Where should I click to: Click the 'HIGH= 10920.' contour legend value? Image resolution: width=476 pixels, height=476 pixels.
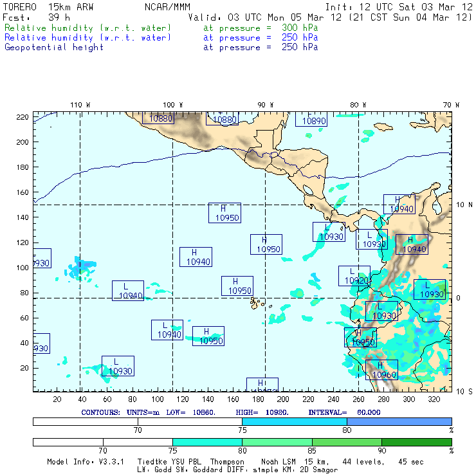(262, 412)
